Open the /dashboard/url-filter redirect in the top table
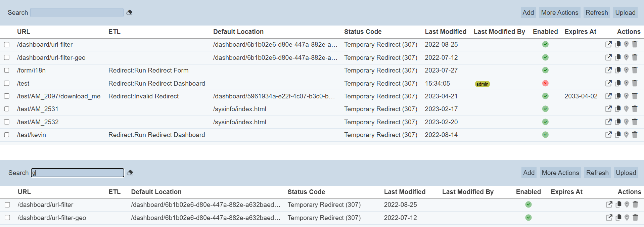 pyautogui.click(x=608, y=44)
